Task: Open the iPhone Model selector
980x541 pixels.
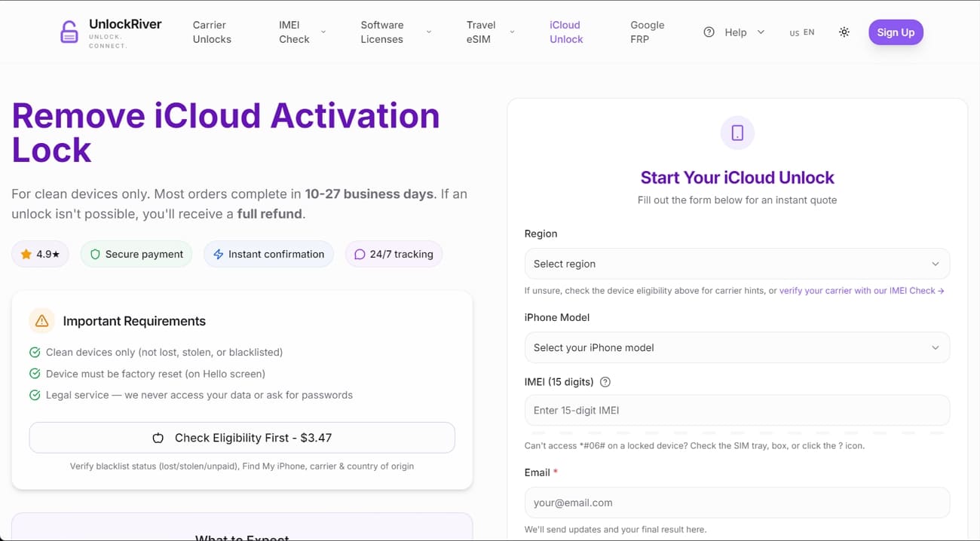Action: tap(737, 347)
